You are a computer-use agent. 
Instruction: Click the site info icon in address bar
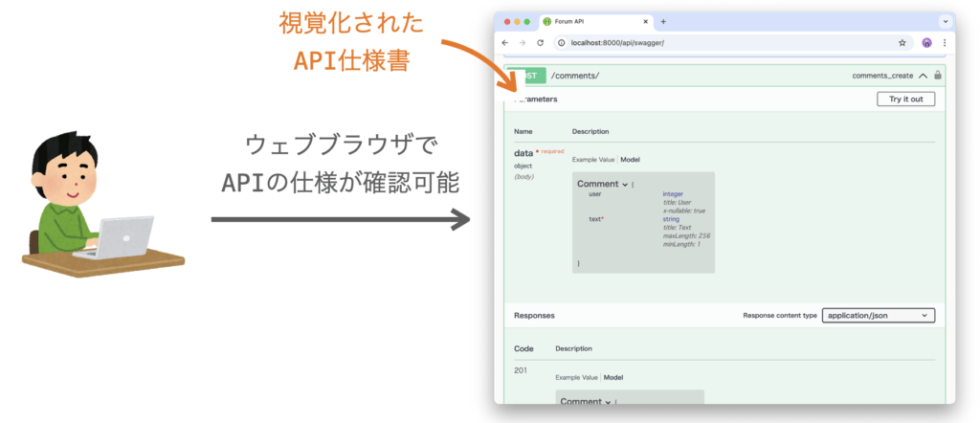pyautogui.click(x=561, y=43)
